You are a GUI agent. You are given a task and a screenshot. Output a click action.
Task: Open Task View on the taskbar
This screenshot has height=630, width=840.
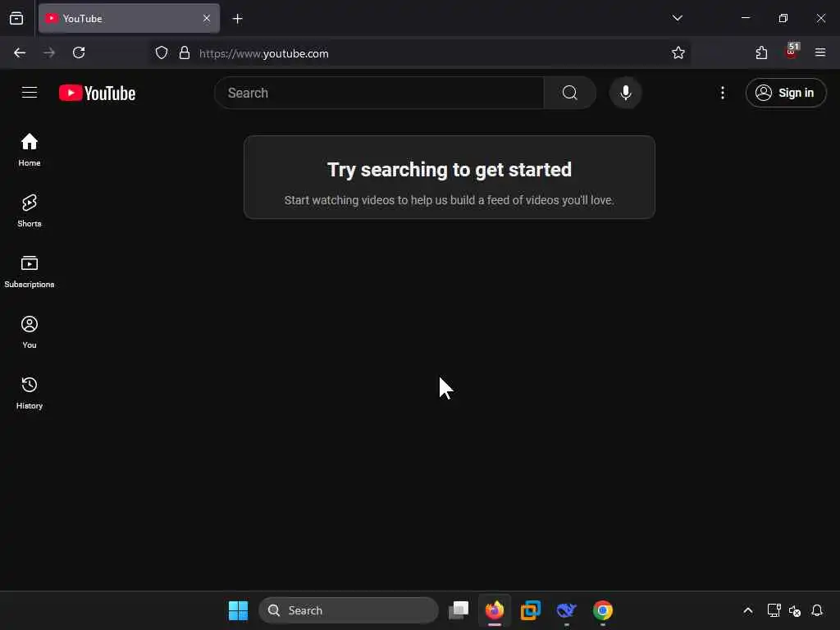click(x=459, y=610)
